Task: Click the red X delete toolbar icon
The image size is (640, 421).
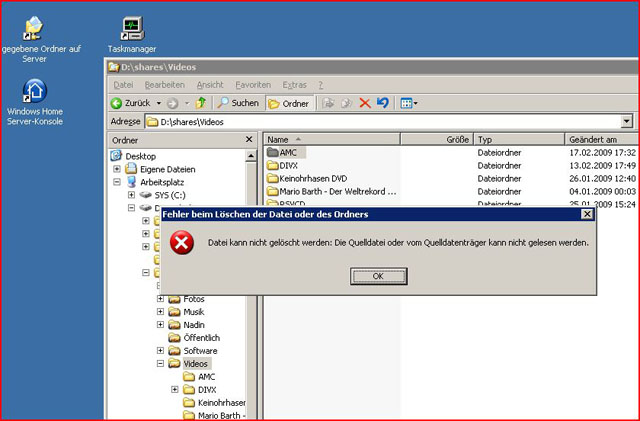Action: pyautogui.click(x=365, y=103)
